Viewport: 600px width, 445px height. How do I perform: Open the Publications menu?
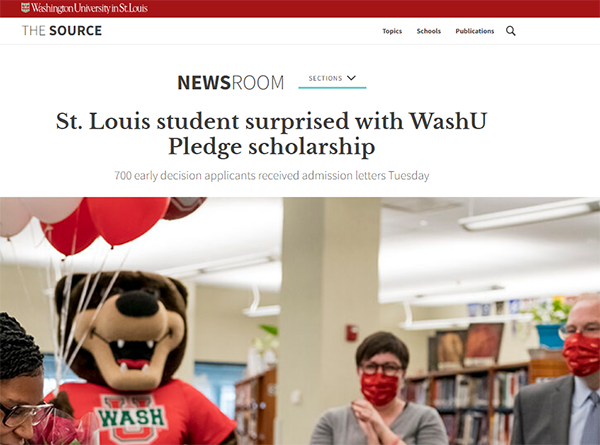point(474,31)
